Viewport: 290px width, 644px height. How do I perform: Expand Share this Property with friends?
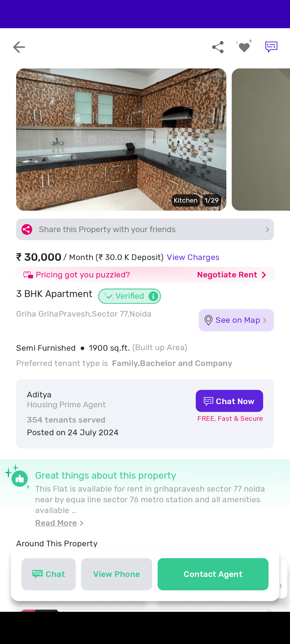pyautogui.click(x=145, y=229)
